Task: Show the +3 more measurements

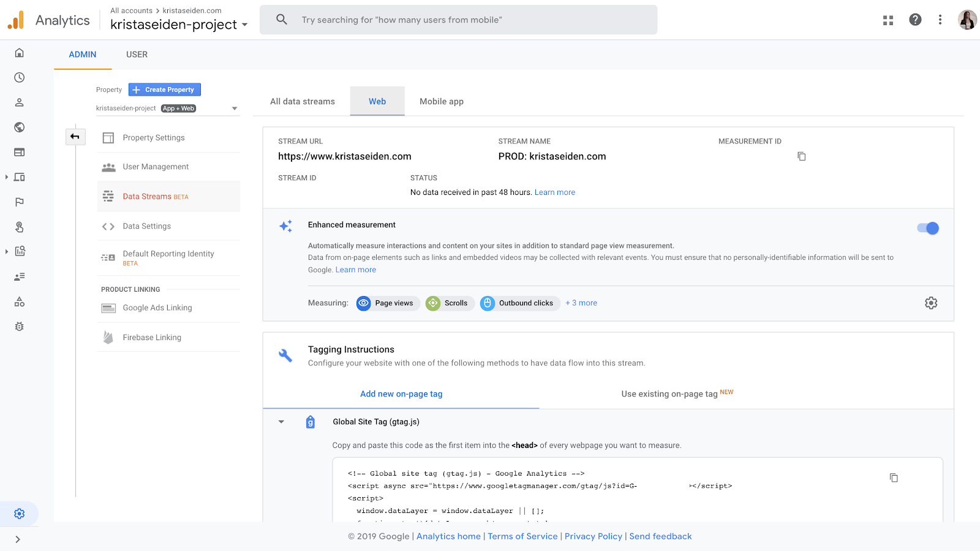Action: click(581, 303)
